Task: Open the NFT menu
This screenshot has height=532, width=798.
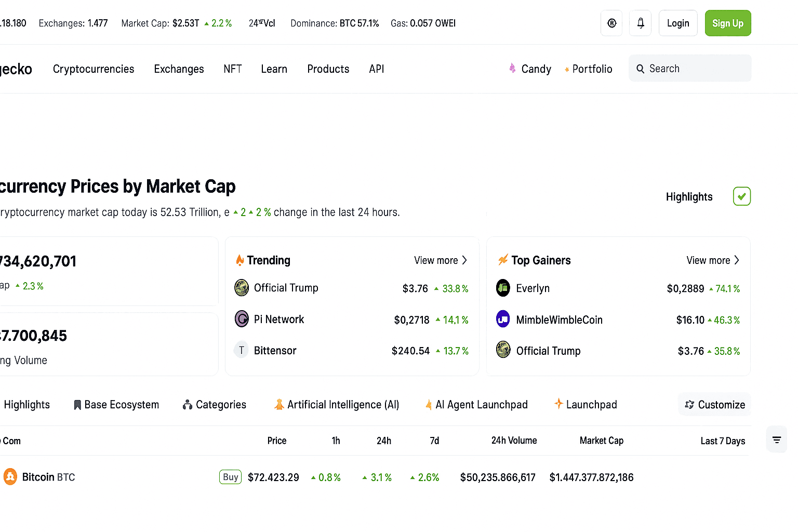Action: (233, 69)
